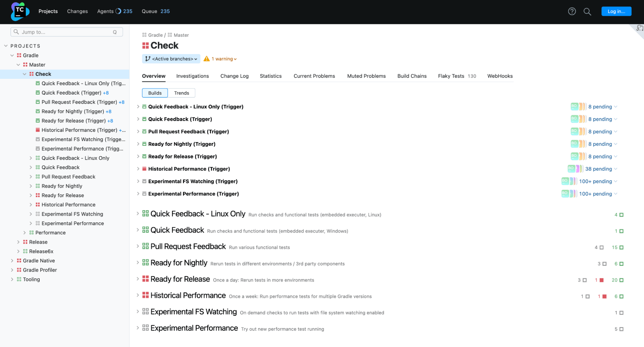This screenshot has height=347, width=644.
Task: Open the search magnifier icon
Action: (x=587, y=11)
